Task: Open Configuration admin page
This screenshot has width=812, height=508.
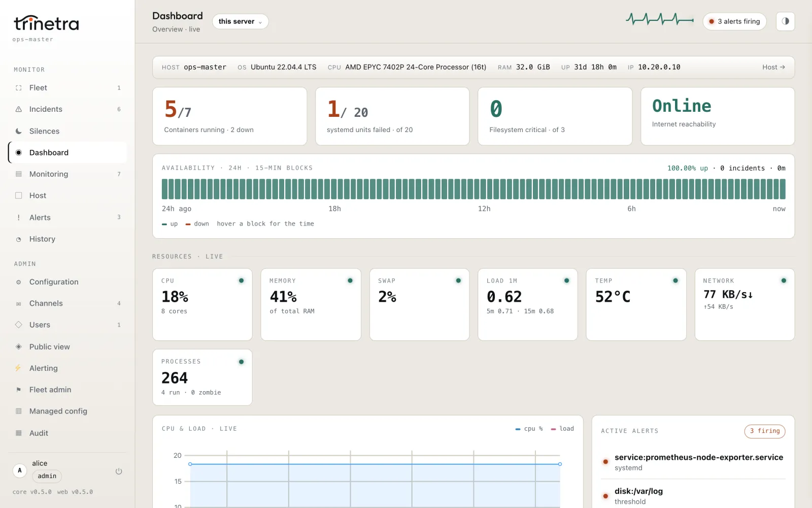Action: [67, 282]
